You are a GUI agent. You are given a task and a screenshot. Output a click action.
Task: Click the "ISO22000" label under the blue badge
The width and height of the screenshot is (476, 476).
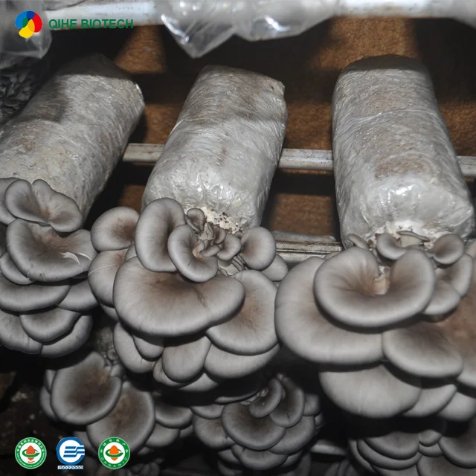tap(71, 468)
